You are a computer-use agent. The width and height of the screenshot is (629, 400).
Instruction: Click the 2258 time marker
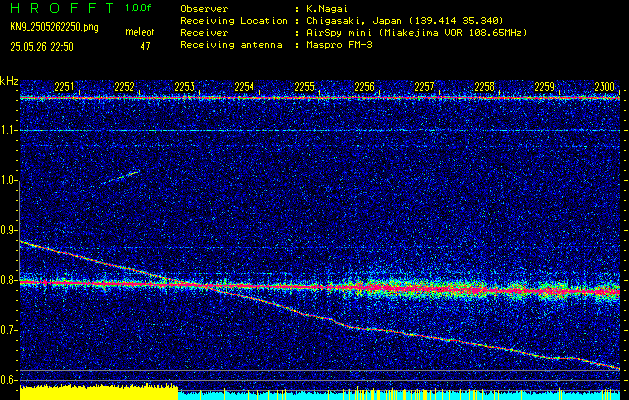tap(484, 87)
